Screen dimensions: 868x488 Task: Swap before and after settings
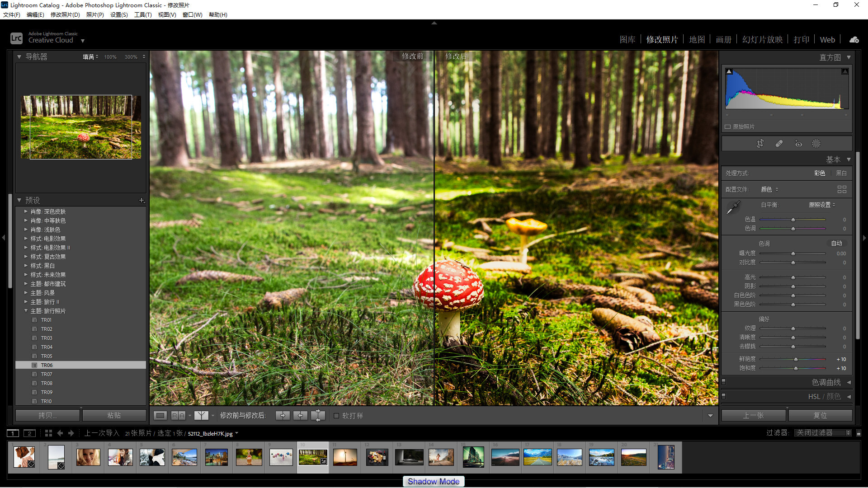tap(318, 415)
